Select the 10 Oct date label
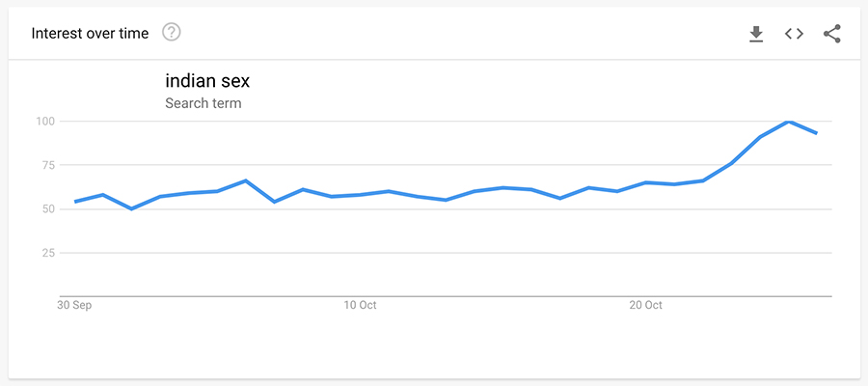 [x=360, y=306]
